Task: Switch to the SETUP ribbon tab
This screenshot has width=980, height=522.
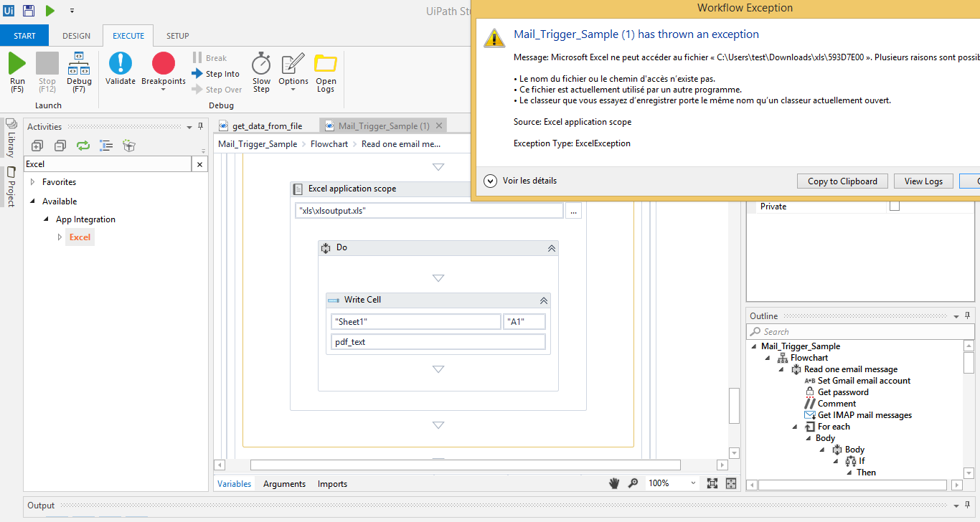Action: (178, 36)
